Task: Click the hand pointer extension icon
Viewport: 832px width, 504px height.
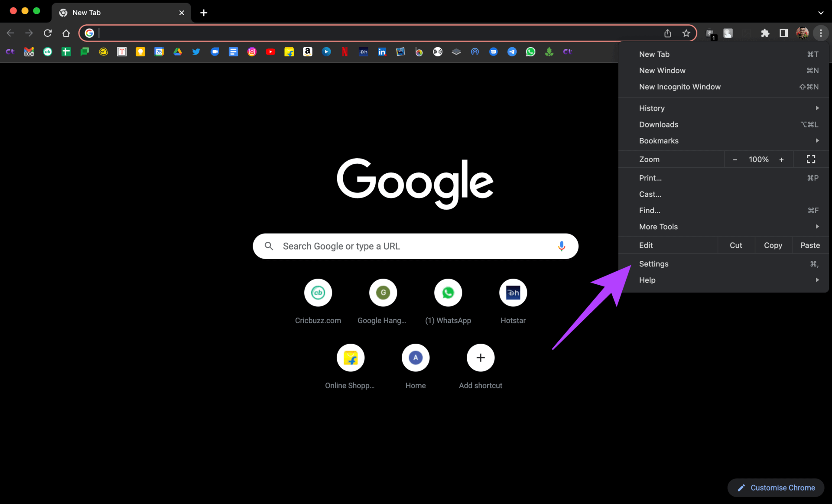Action: (728, 33)
